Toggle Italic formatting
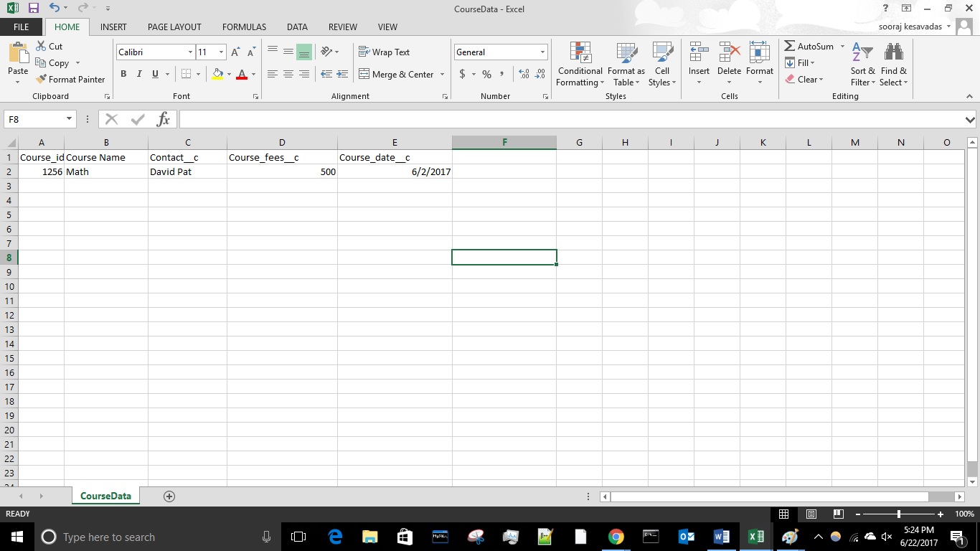The height and width of the screenshot is (551, 980). (139, 74)
